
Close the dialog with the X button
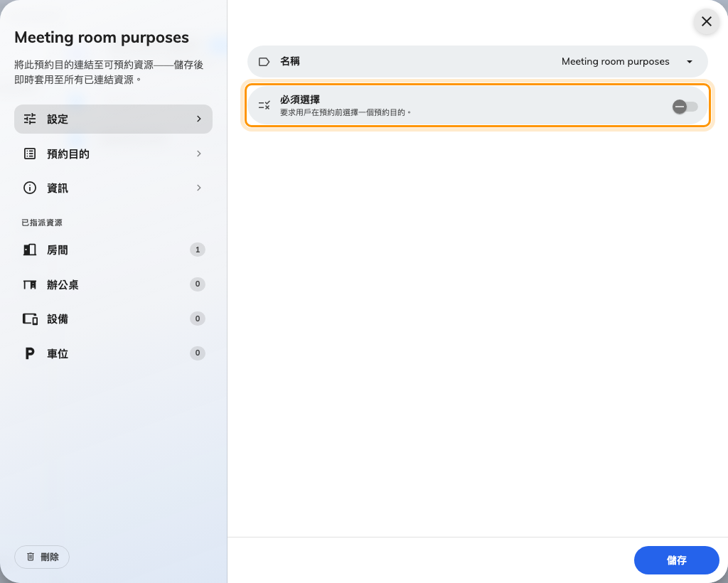coord(707,21)
